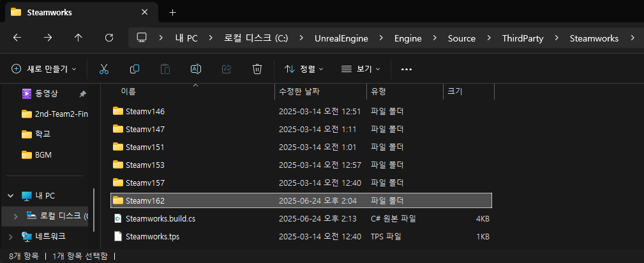Select the Steamworks tab

click(81, 12)
